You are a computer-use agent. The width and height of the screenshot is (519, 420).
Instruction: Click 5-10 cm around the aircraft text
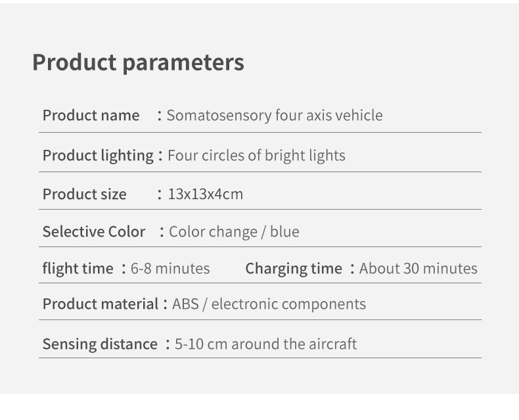coord(266,344)
